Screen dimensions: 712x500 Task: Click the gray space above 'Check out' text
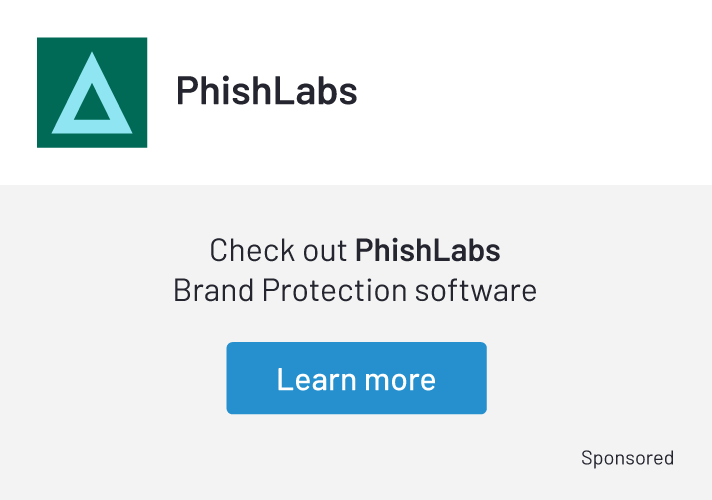(355, 208)
